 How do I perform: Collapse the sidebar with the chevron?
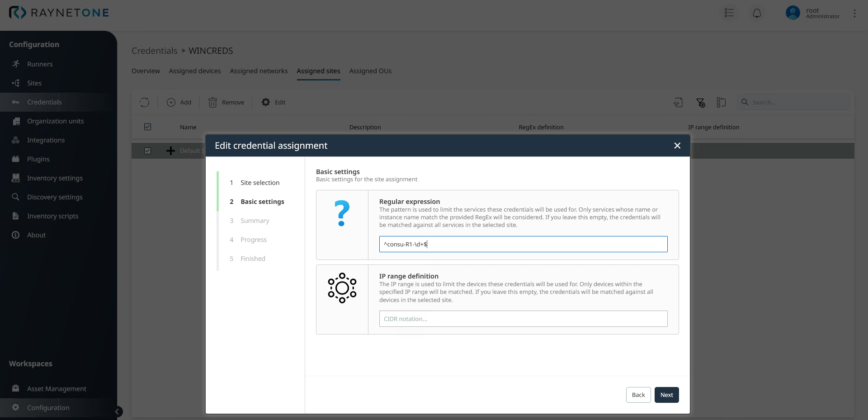coord(117,411)
